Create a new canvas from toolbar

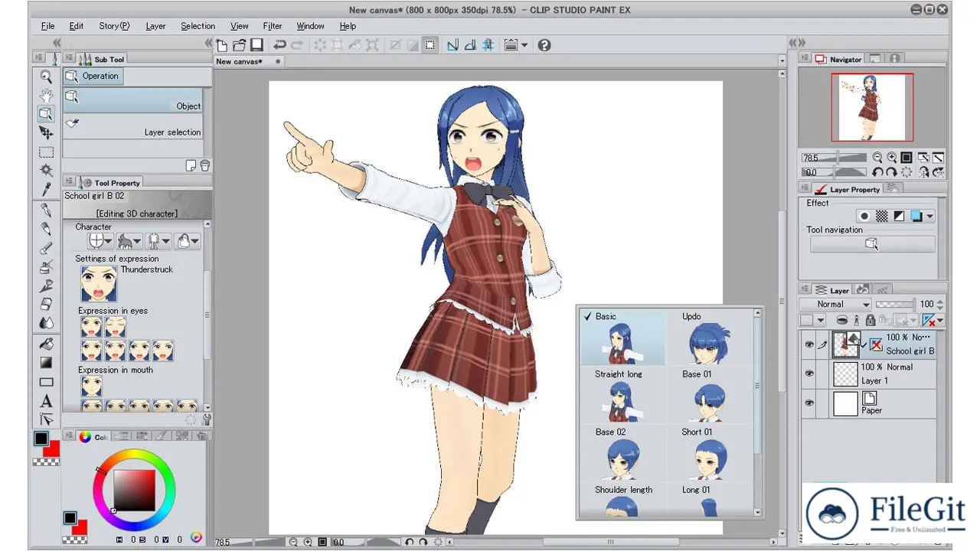click(x=222, y=45)
